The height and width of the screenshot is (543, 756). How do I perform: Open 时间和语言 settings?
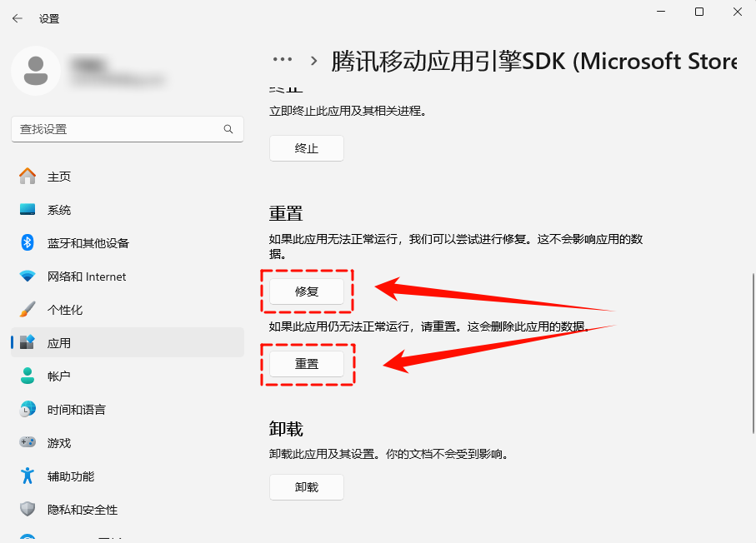click(128, 409)
